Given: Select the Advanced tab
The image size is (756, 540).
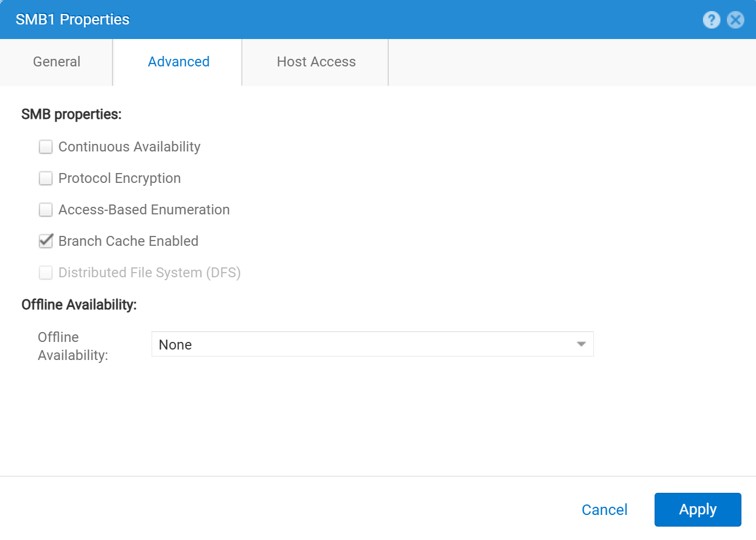Looking at the screenshot, I should click(178, 62).
